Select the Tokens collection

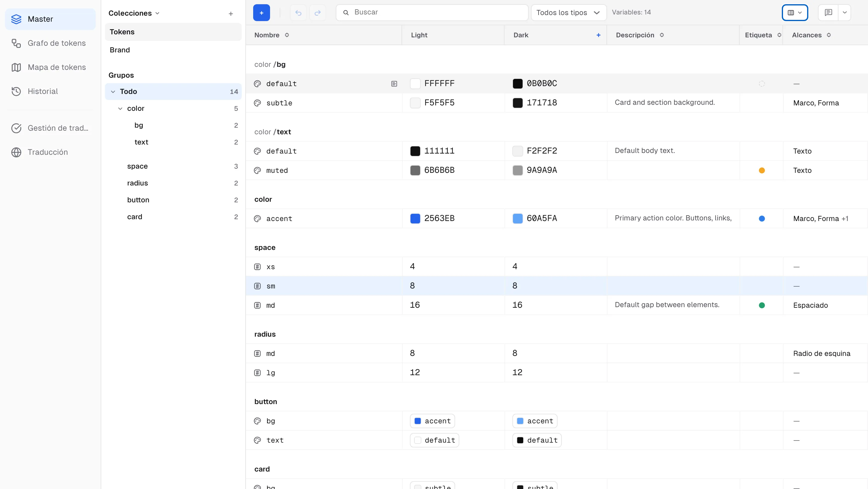[x=173, y=32]
